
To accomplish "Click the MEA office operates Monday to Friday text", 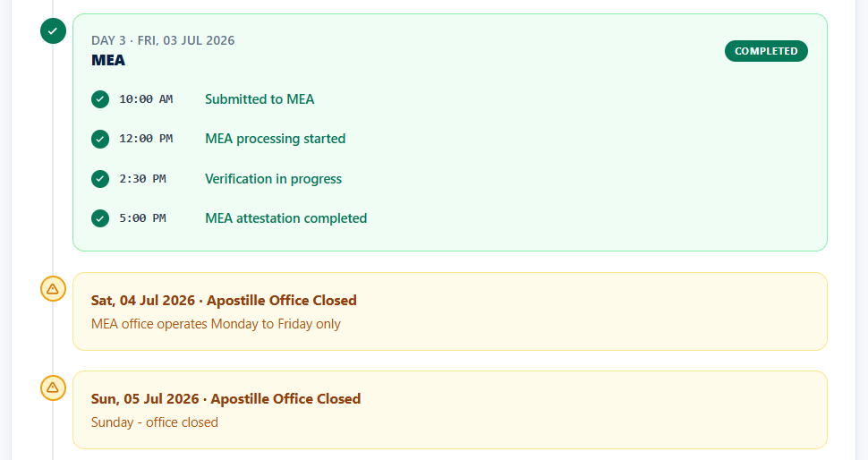I will (x=216, y=324).
